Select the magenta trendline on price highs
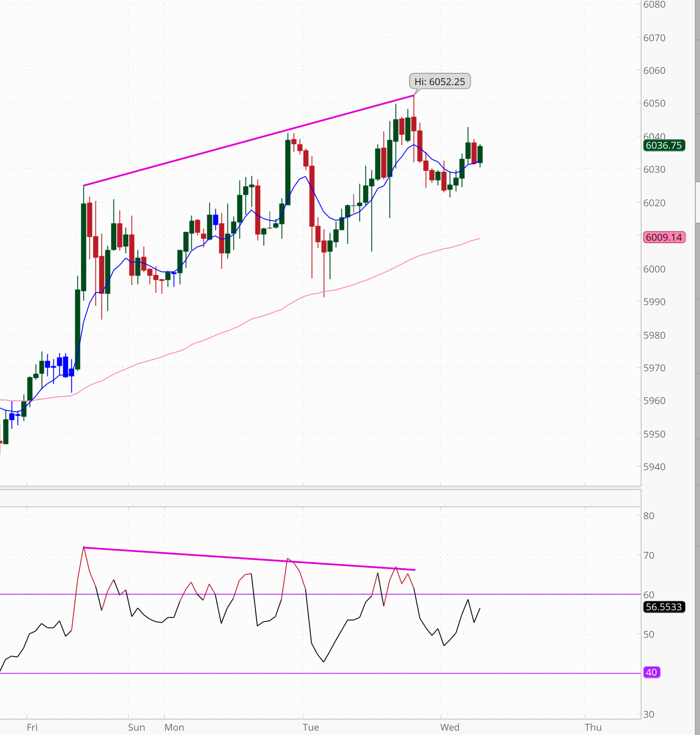This screenshot has width=700, height=735. click(249, 141)
